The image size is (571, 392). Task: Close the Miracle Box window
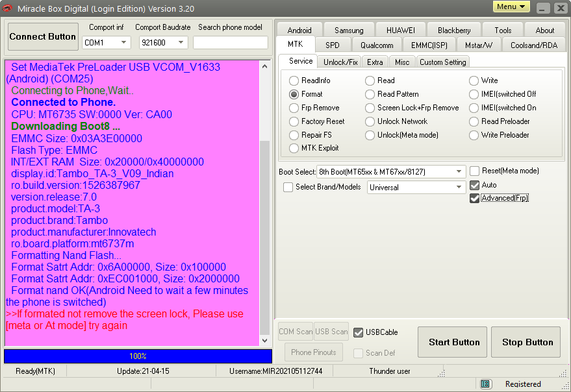click(561, 8)
